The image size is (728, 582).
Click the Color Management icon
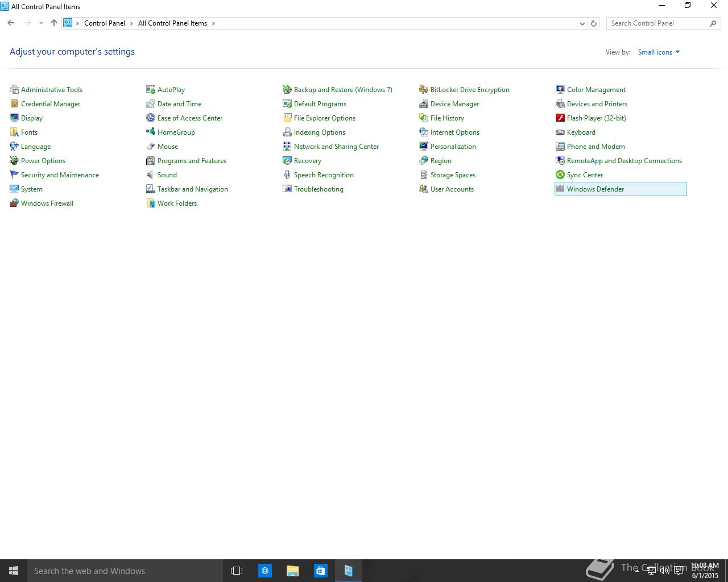[x=560, y=89]
